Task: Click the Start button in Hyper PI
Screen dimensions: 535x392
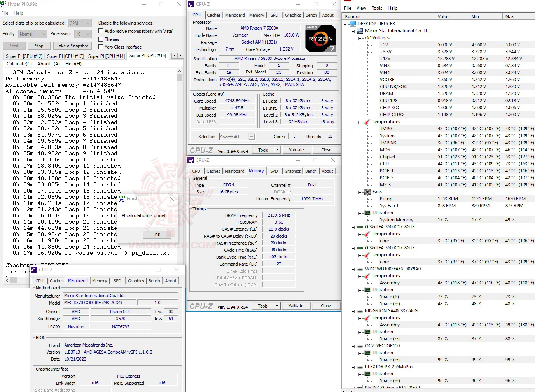Action: 14,46
